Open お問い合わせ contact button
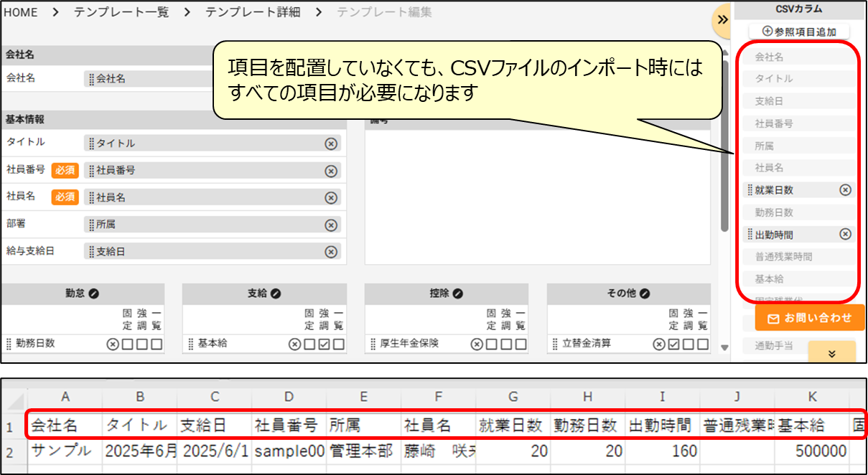This screenshot has width=868, height=475. [809, 318]
